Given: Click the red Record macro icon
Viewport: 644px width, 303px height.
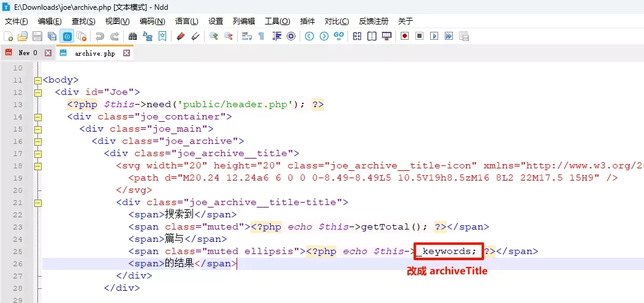Looking at the screenshot, I should tap(404, 37).
